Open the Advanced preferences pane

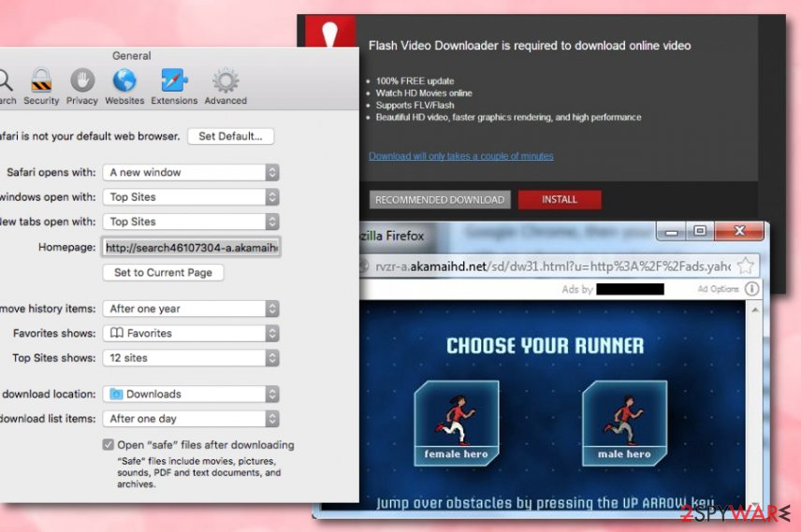226,86
